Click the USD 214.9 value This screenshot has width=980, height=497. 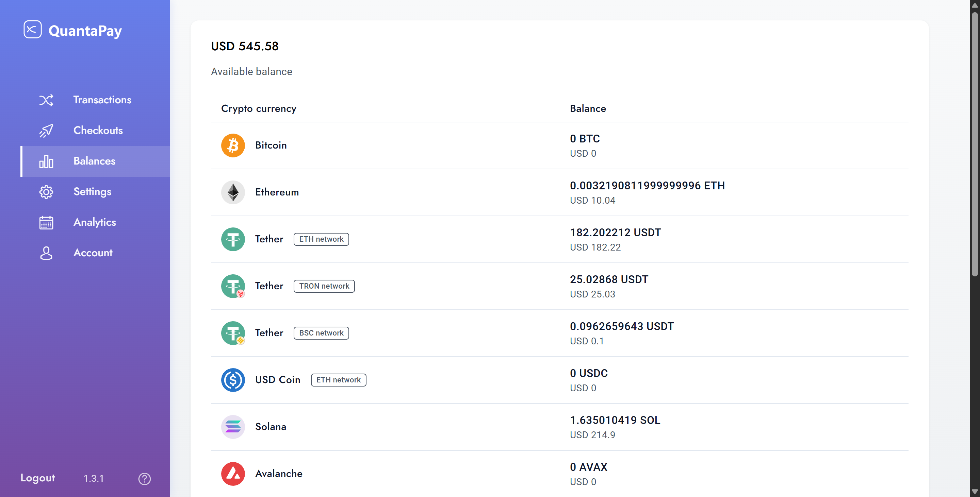point(592,435)
